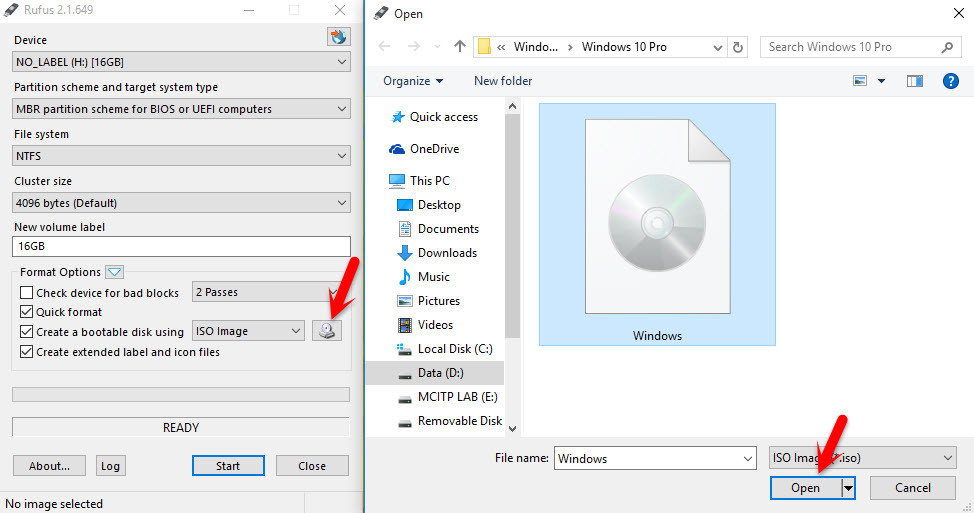Image resolution: width=974 pixels, height=513 pixels.
Task: Click the File name input field
Action: [648, 459]
